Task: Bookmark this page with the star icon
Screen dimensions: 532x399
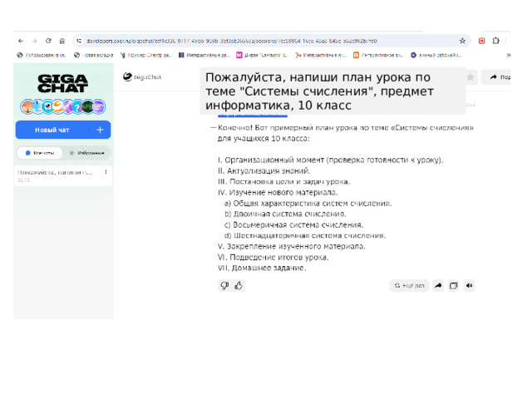Action: pyautogui.click(x=462, y=41)
